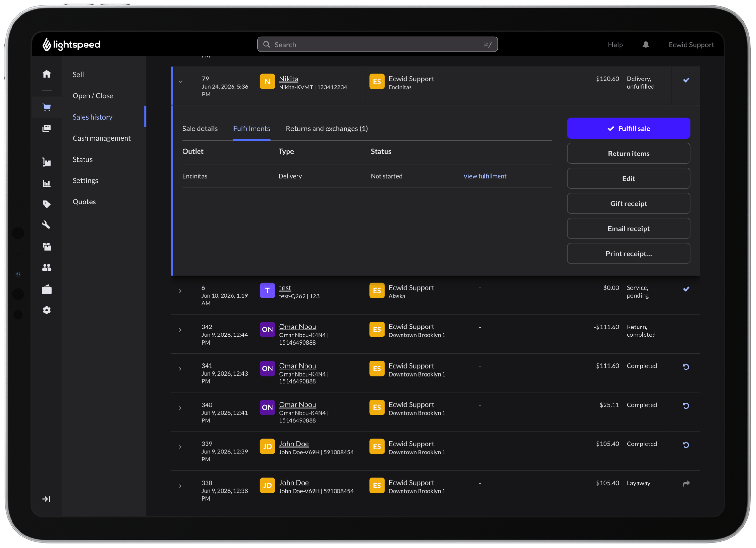Expand sale 340 row
Screen dimensions: 756x548
[180, 408]
